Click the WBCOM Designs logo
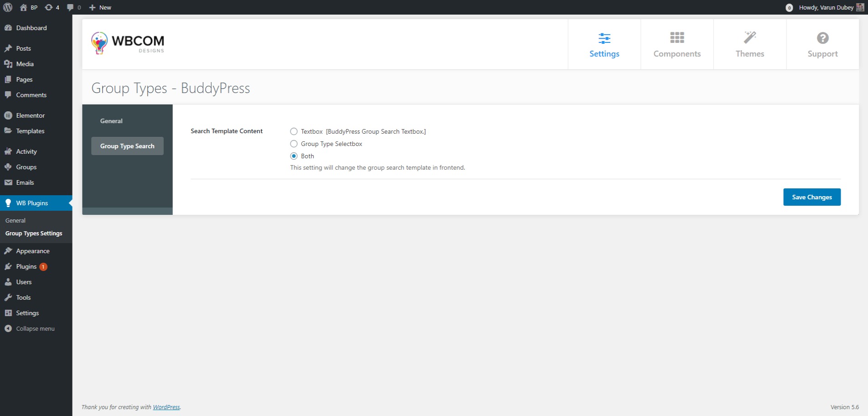The height and width of the screenshot is (416, 868). tap(127, 43)
